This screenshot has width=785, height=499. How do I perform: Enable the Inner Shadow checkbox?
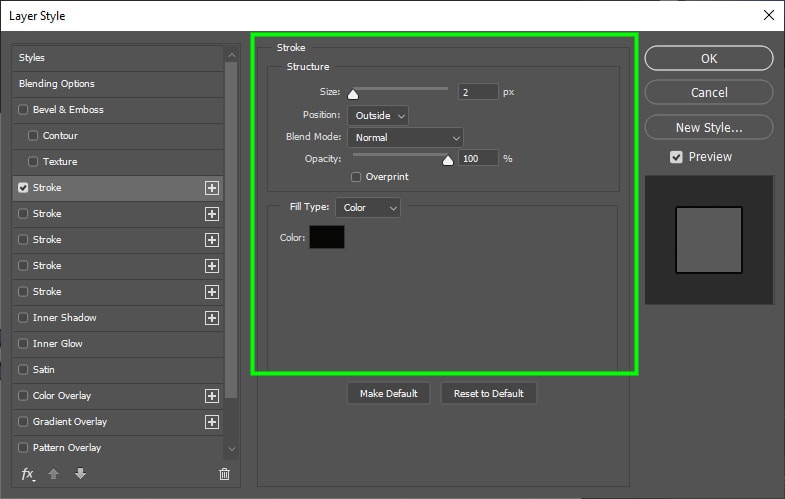click(x=23, y=317)
